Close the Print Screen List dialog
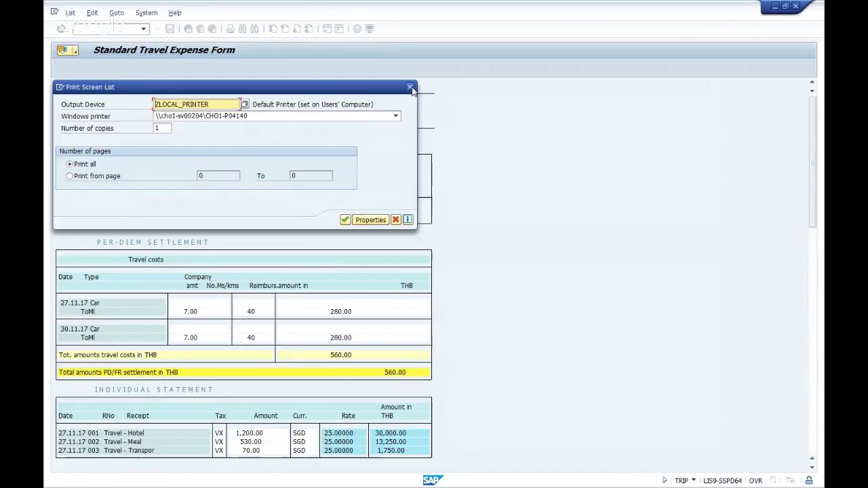868x488 pixels. pyautogui.click(x=410, y=87)
